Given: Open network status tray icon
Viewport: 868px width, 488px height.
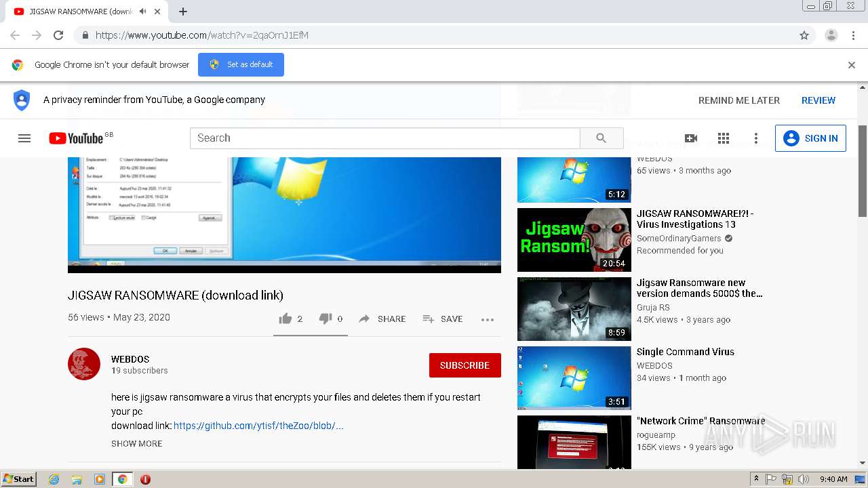Looking at the screenshot, I should tap(787, 479).
